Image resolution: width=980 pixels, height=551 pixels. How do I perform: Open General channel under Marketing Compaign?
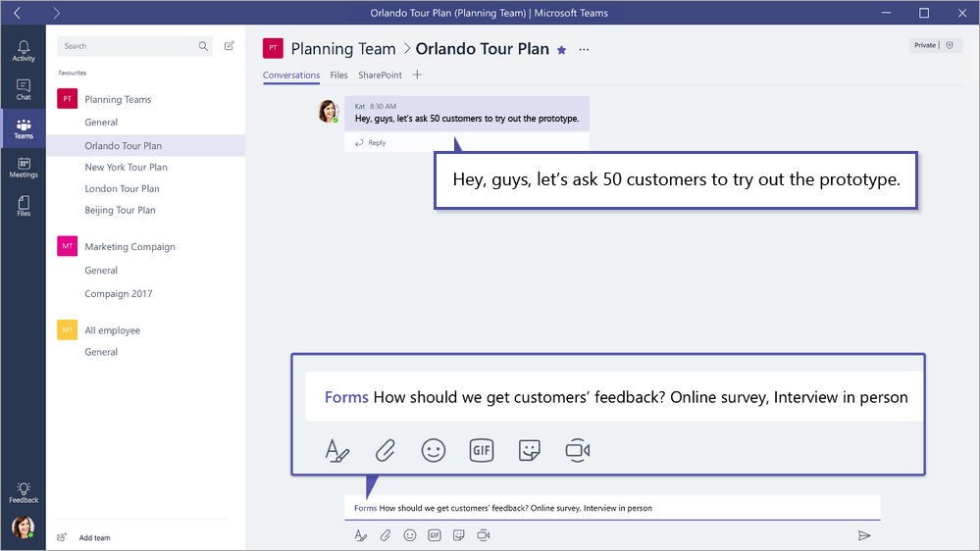click(101, 271)
